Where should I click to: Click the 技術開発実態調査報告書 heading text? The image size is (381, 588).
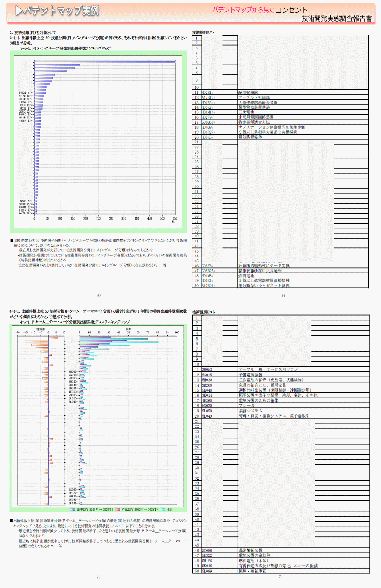[x=337, y=18]
